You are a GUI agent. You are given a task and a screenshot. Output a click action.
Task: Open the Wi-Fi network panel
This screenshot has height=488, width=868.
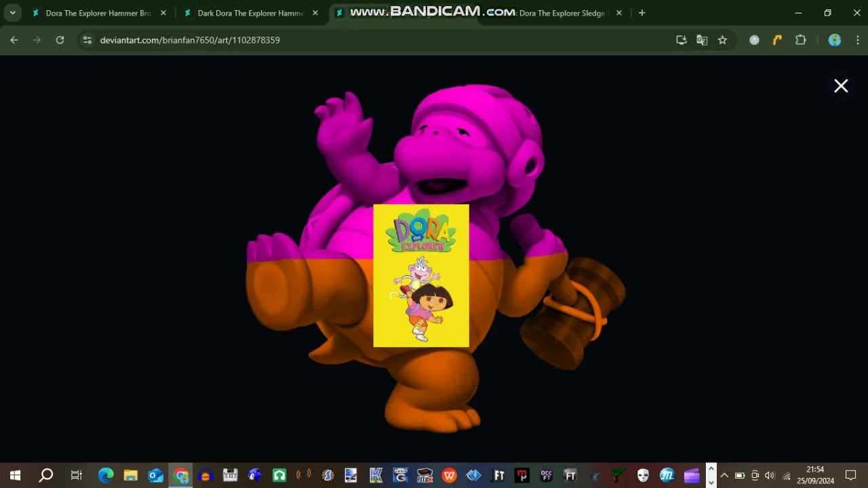click(786, 475)
